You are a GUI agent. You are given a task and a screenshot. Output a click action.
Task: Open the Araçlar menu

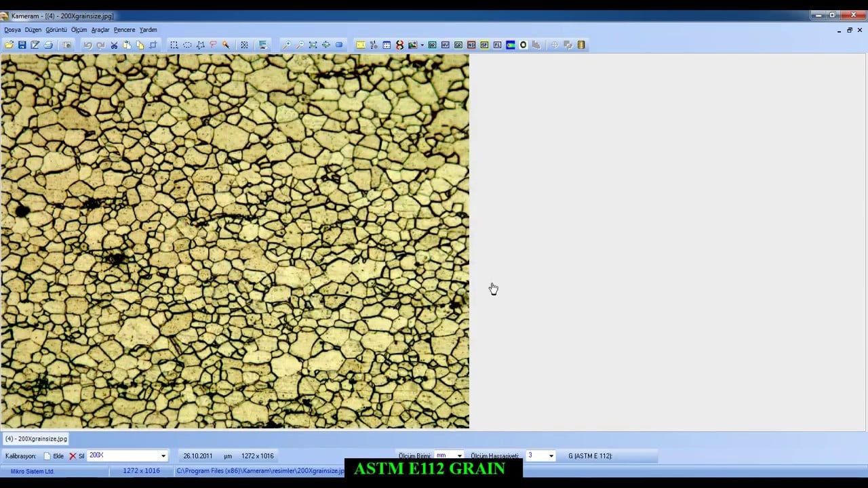(100, 30)
